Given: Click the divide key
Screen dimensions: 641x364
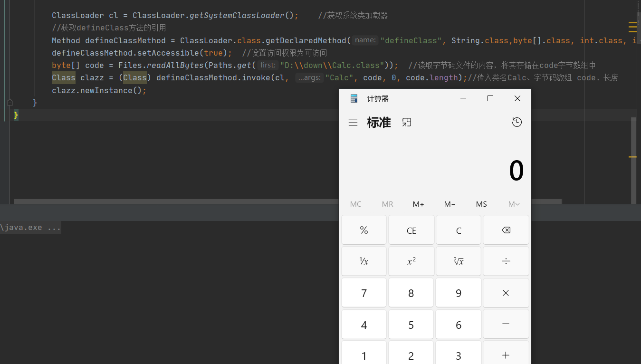Looking at the screenshot, I should pos(506,261).
